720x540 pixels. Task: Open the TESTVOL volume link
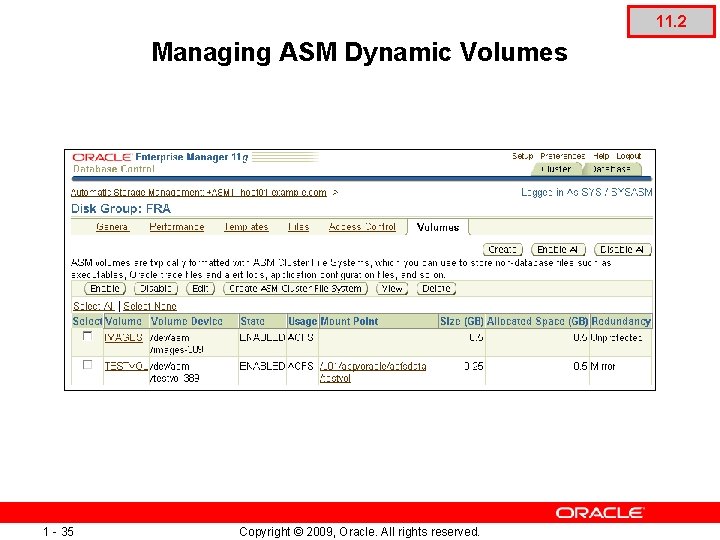point(125,366)
